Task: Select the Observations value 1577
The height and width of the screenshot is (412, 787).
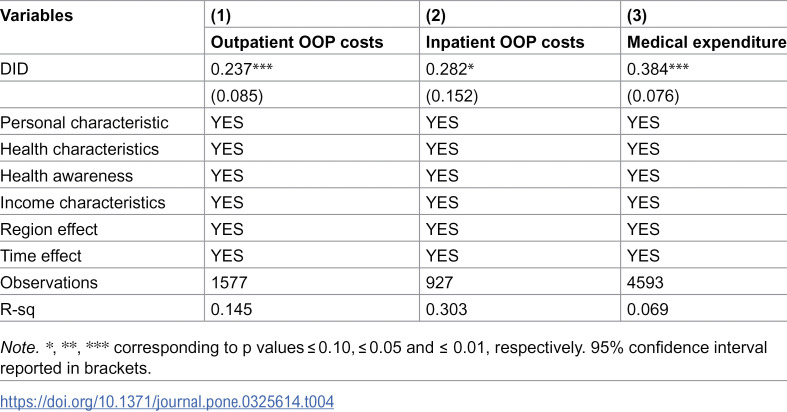Action: coord(229,283)
